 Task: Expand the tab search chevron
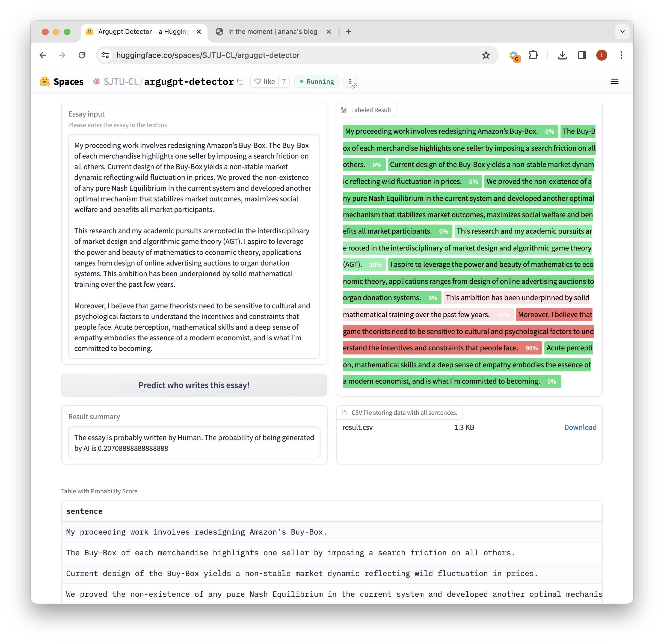click(622, 31)
